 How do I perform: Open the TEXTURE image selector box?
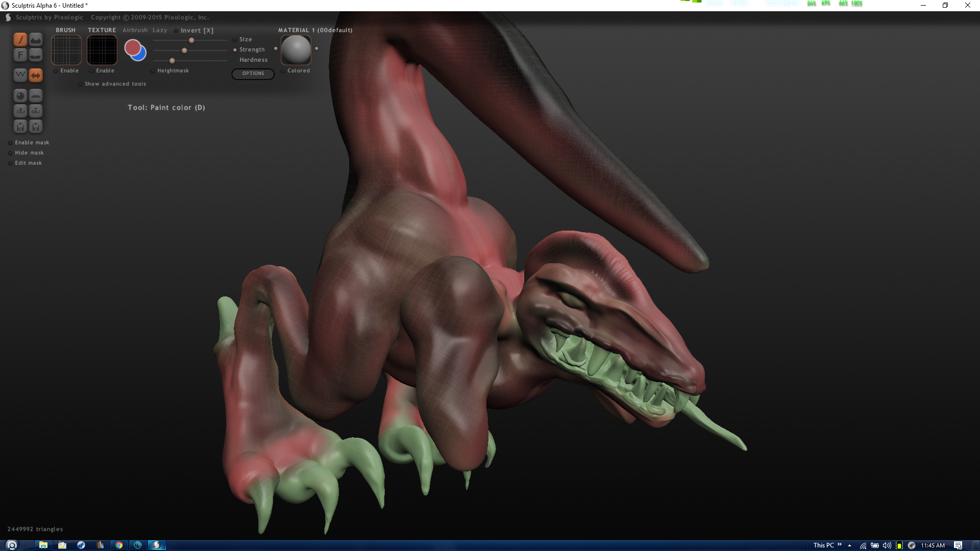coord(102,50)
